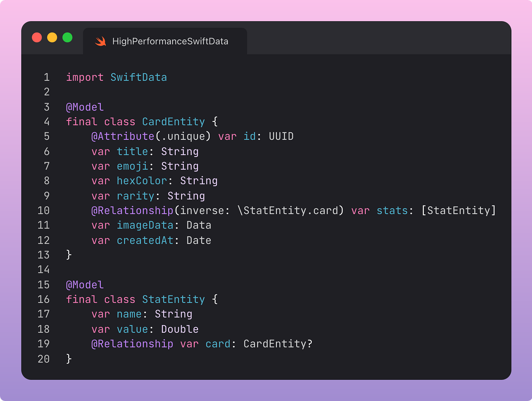Viewport: 532px width, 401px height.
Task: Click the 'Date' type on line 12
Action: [x=199, y=240]
